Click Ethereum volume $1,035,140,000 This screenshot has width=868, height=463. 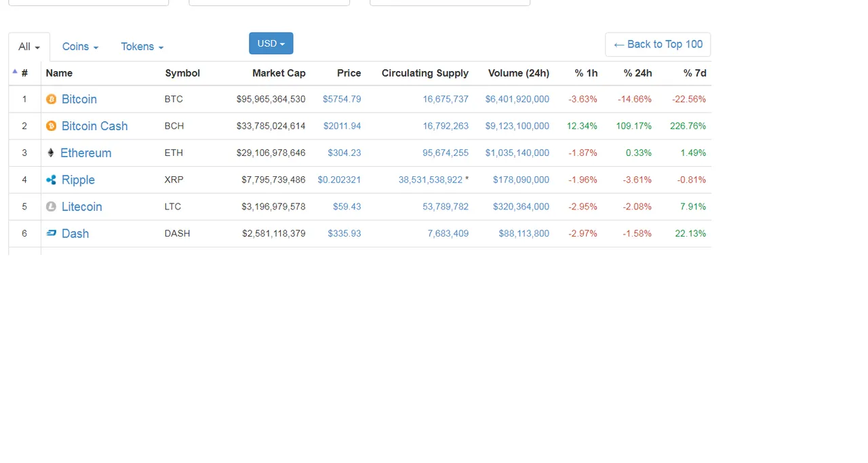click(517, 153)
